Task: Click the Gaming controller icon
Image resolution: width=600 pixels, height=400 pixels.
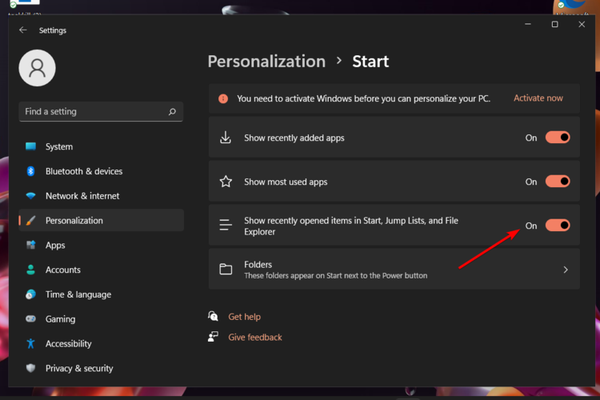Action: coord(31,318)
